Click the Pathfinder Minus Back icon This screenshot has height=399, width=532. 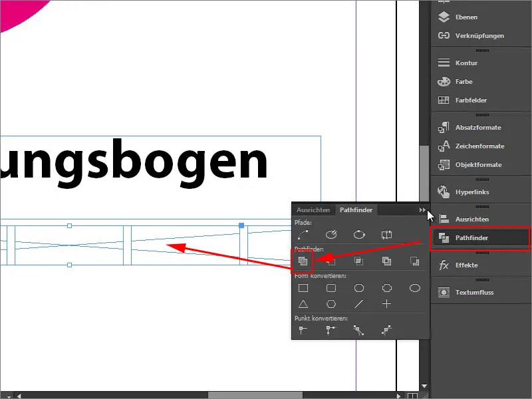414,261
